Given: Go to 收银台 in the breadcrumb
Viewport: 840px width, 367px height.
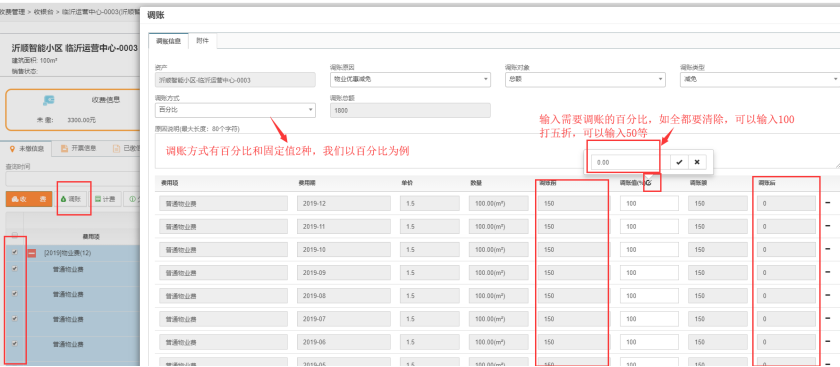Looking at the screenshot, I should (43, 11).
